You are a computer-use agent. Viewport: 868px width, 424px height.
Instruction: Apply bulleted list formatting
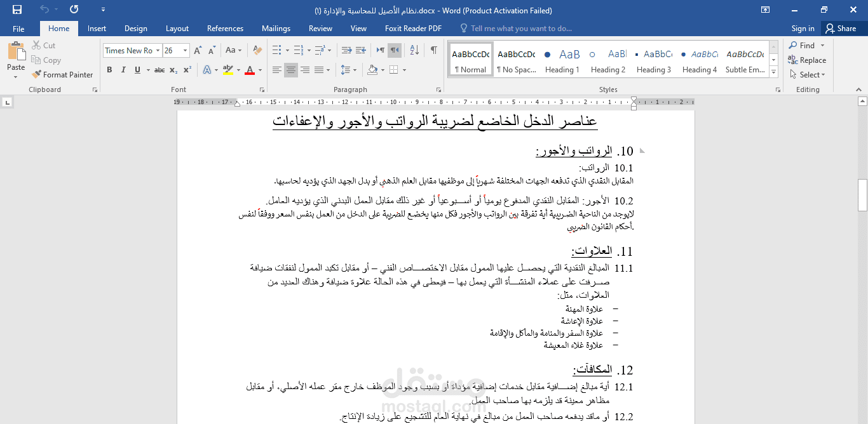(x=276, y=50)
